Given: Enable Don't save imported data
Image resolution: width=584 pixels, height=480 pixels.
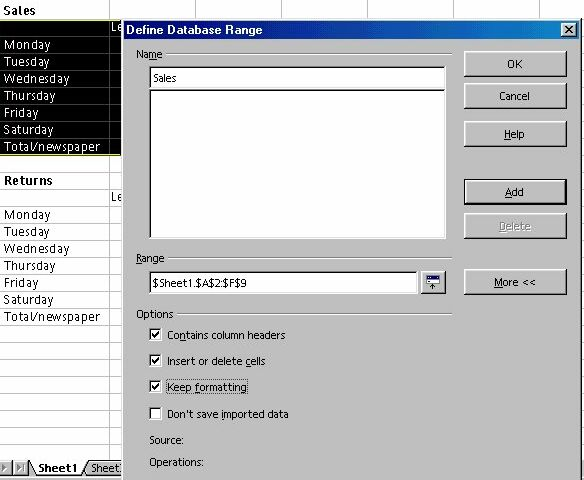Looking at the screenshot, I should [x=155, y=414].
